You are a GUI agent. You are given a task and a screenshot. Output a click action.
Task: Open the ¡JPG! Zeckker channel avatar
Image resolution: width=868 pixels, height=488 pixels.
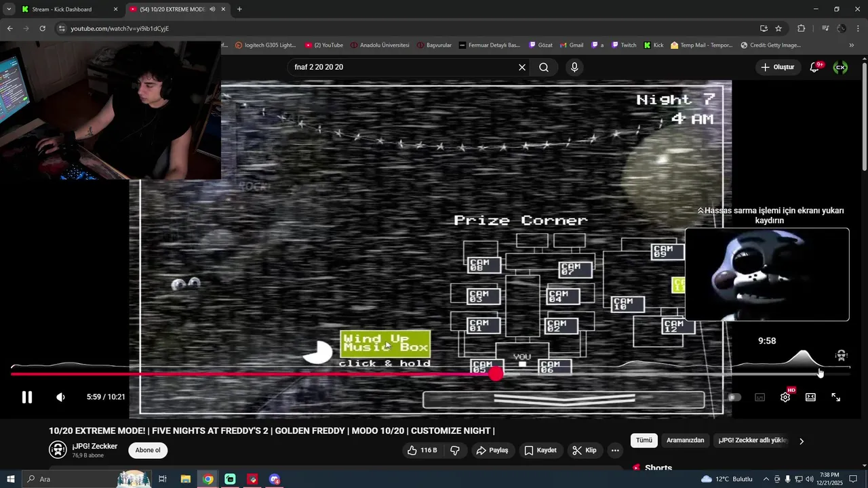tap(58, 450)
